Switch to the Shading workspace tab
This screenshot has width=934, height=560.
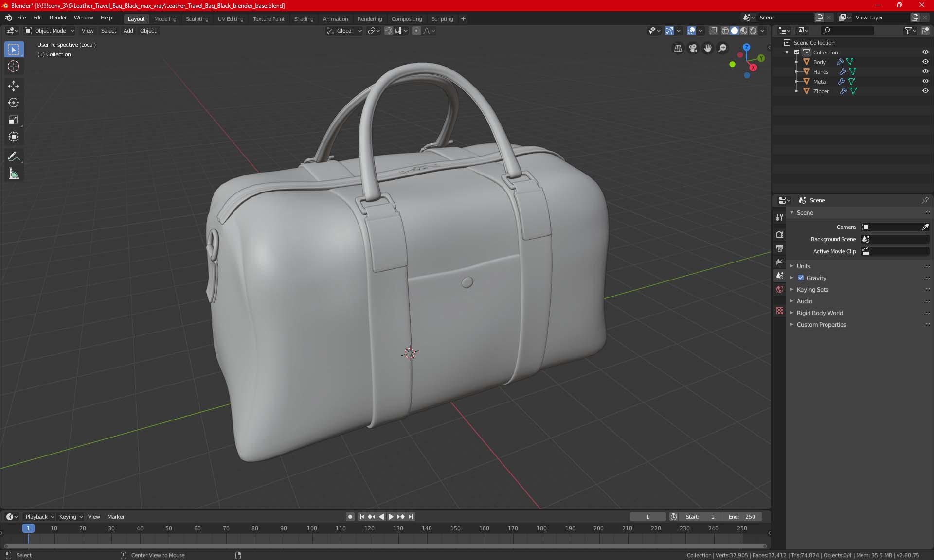(x=304, y=19)
